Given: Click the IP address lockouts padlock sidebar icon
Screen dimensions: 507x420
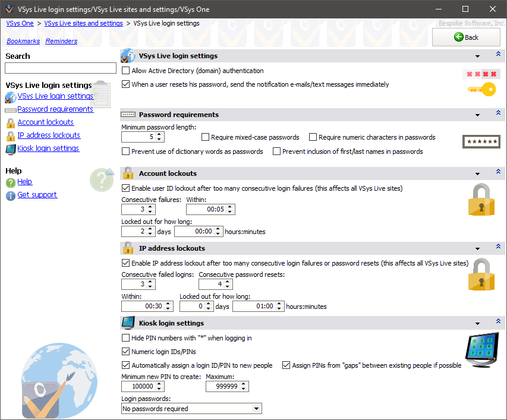Looking at the screenshot, I should click(10, 136).
